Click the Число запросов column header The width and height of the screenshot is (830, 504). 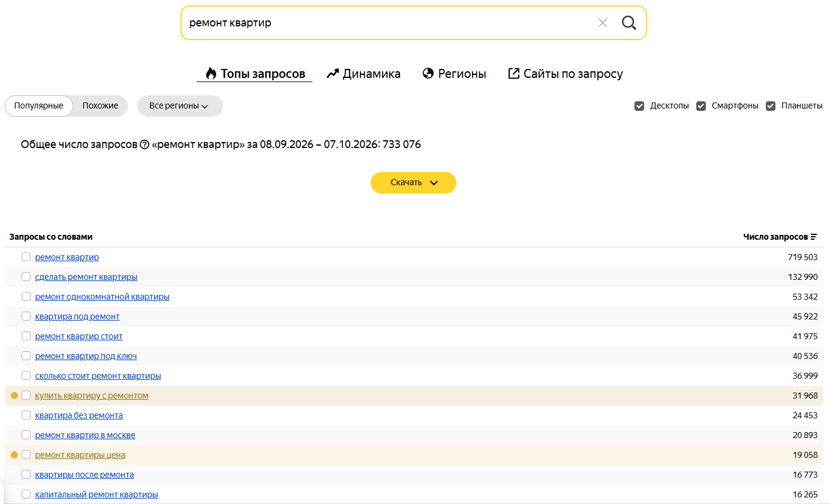[776, 237]
